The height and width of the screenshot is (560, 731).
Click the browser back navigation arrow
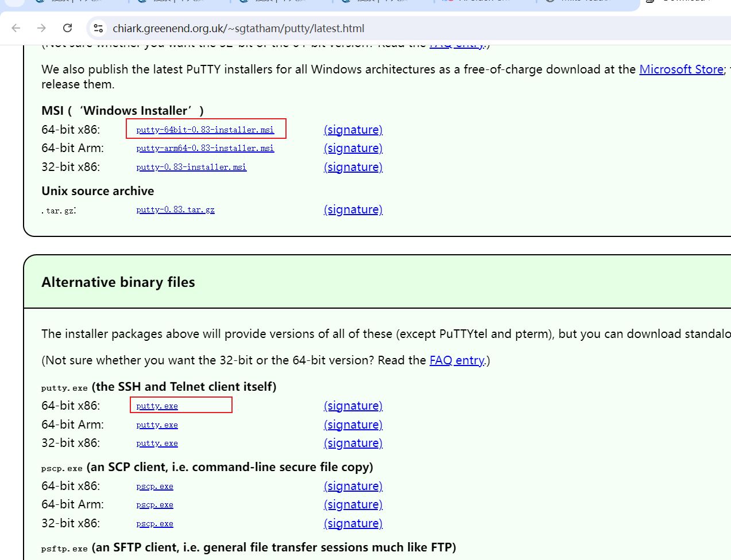16,28
